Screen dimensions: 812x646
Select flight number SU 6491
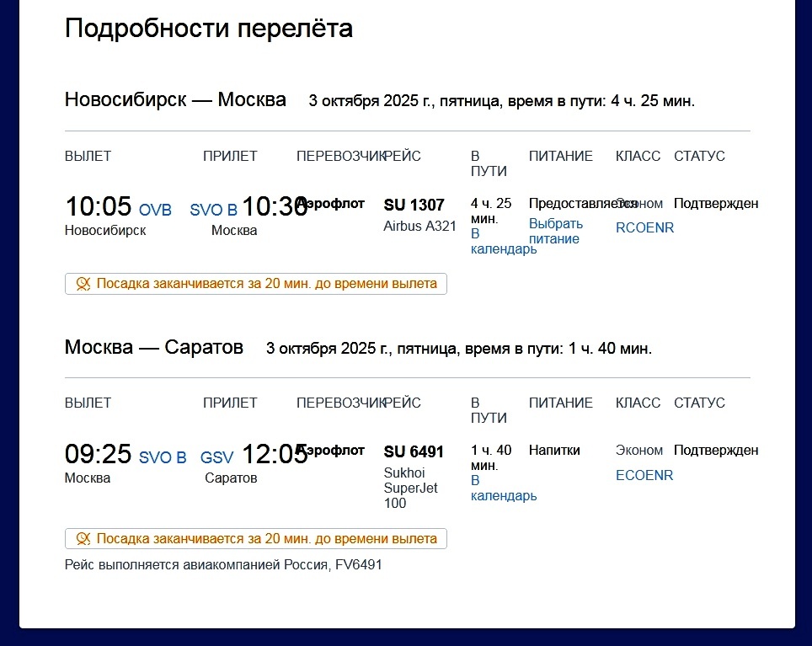pos(414,452)
